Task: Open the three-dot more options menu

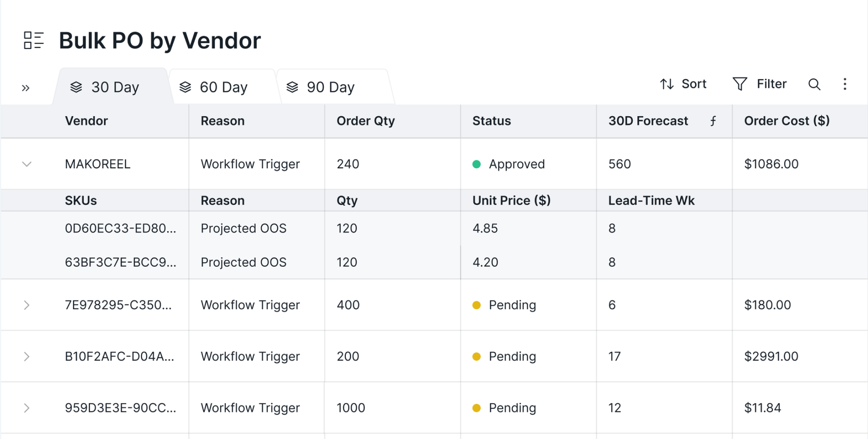Action: [x=845, y=84]
